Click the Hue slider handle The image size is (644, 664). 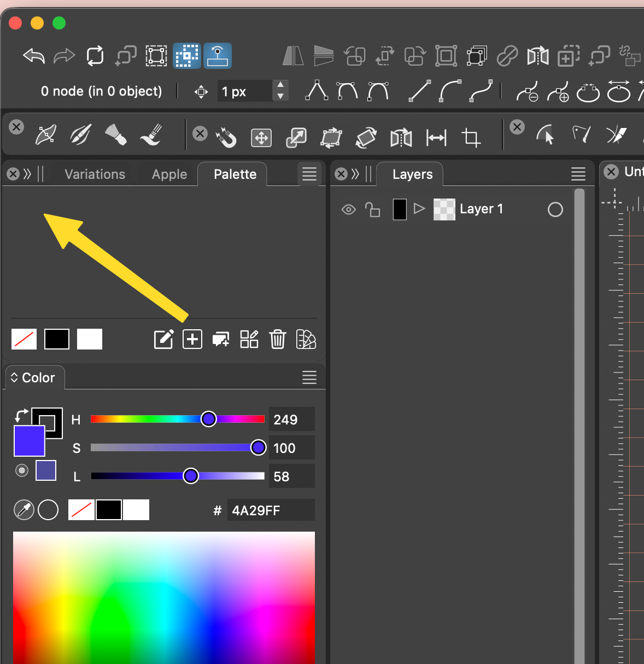[208, 419]
